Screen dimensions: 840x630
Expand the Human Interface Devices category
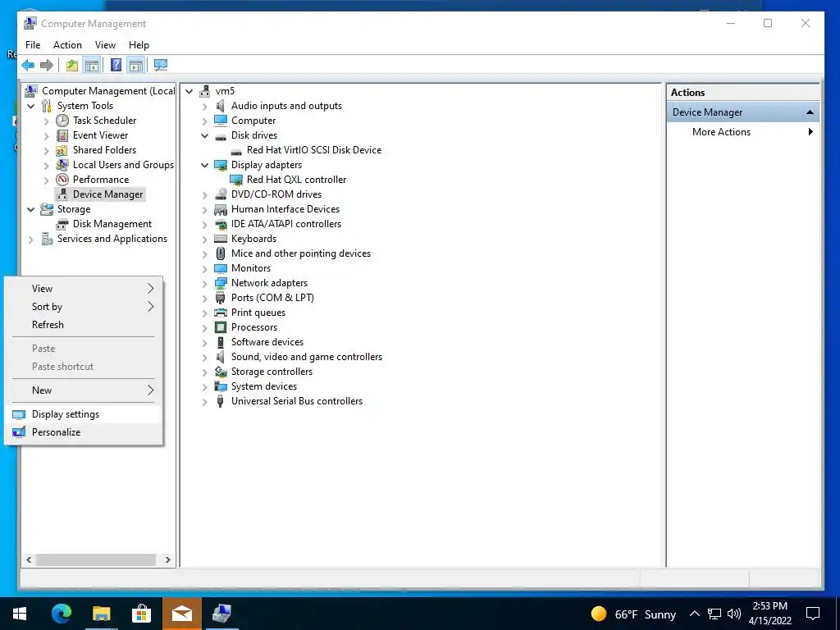pyautogui.click(x=204, y=209)
